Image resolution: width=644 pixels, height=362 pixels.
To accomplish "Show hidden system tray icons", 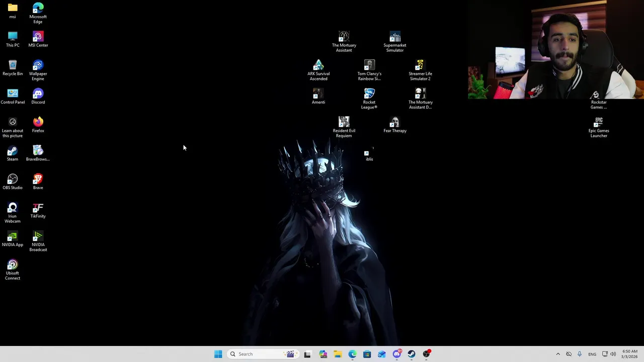I will [x=558, y=354].
